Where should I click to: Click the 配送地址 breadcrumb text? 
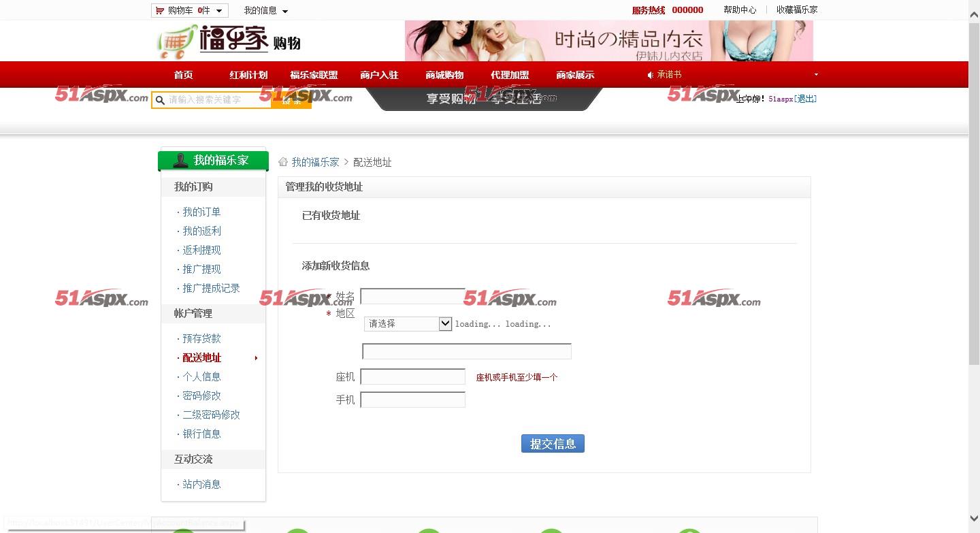[x=372, y=162]
